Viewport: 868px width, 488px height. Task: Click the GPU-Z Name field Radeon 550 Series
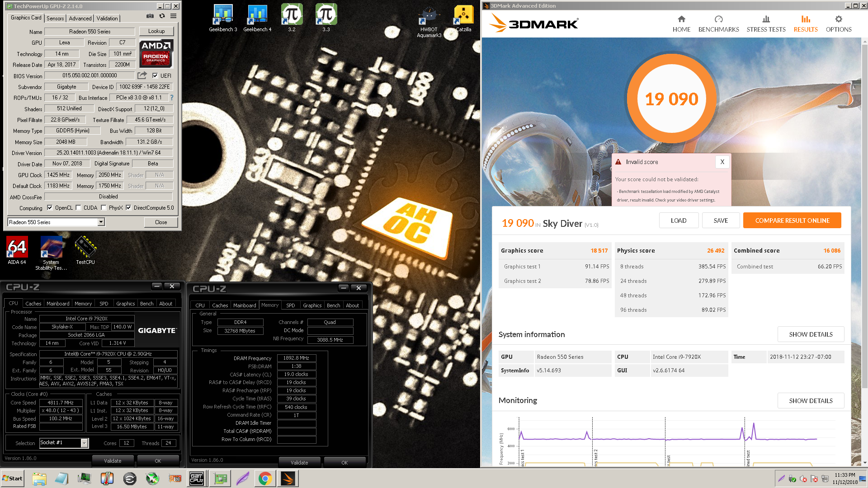(90, 32)
